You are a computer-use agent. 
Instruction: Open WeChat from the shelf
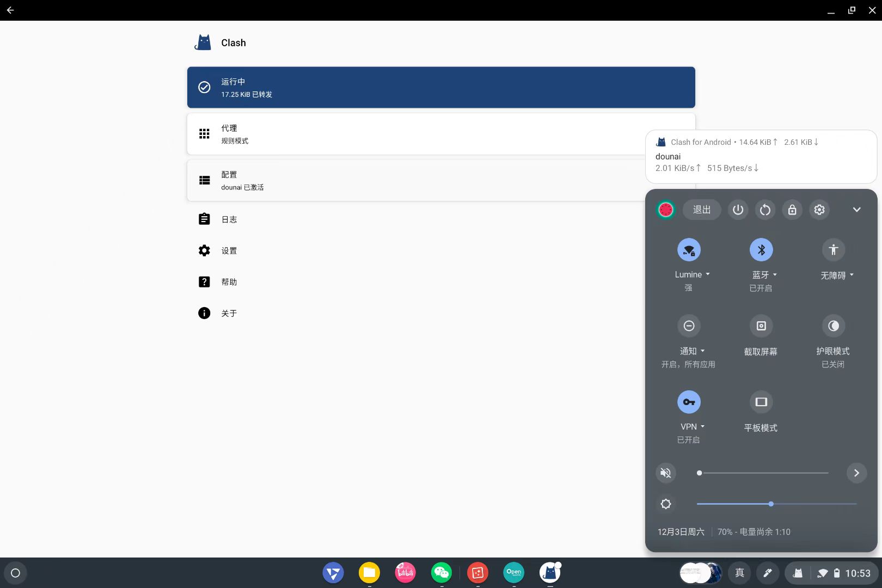pos(441,573)
